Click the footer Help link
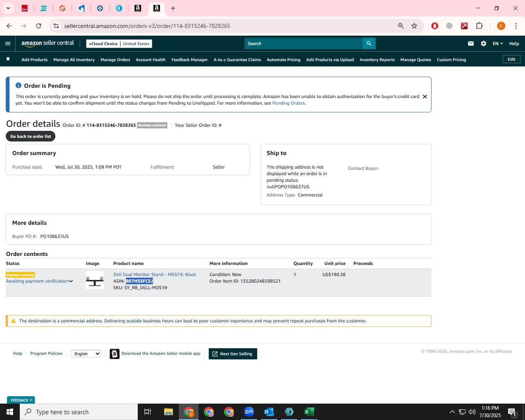The image size is (525, 420). coord(18,354)
